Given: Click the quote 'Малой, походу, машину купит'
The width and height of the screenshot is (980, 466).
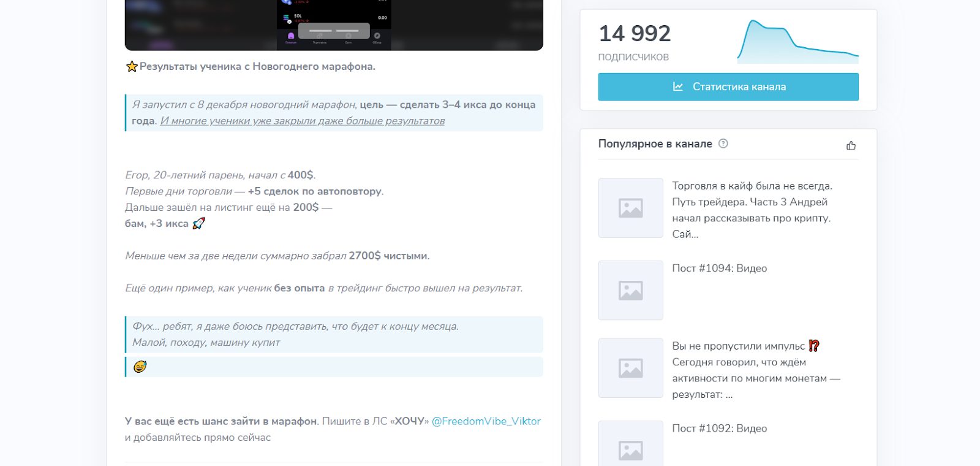Looking at the screenshot, I should pos(206,342).
